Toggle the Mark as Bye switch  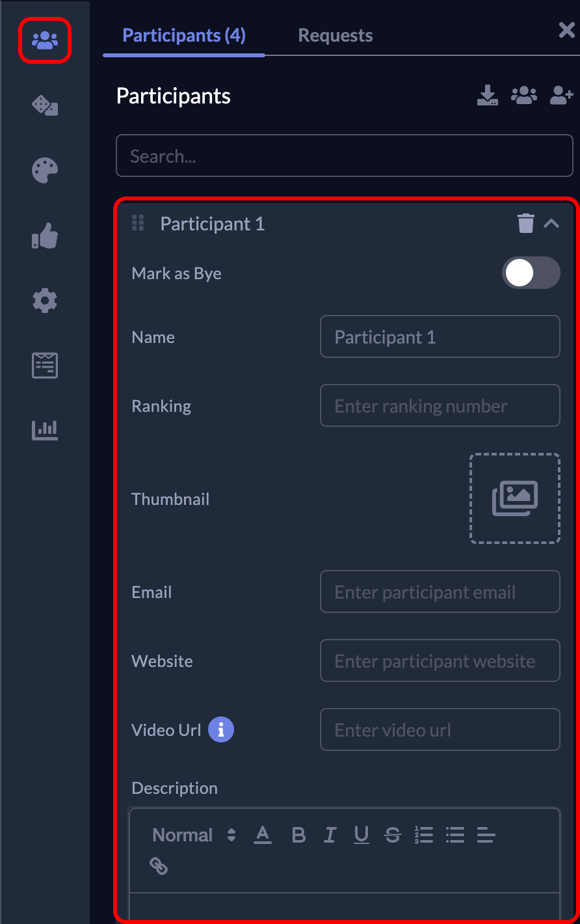click(531, 273)
